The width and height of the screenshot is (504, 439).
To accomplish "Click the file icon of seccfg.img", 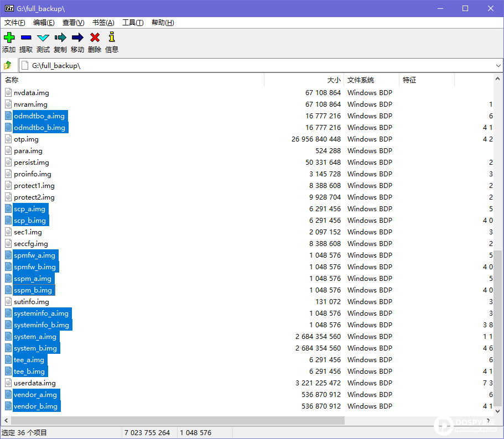I will coord(8,244).
